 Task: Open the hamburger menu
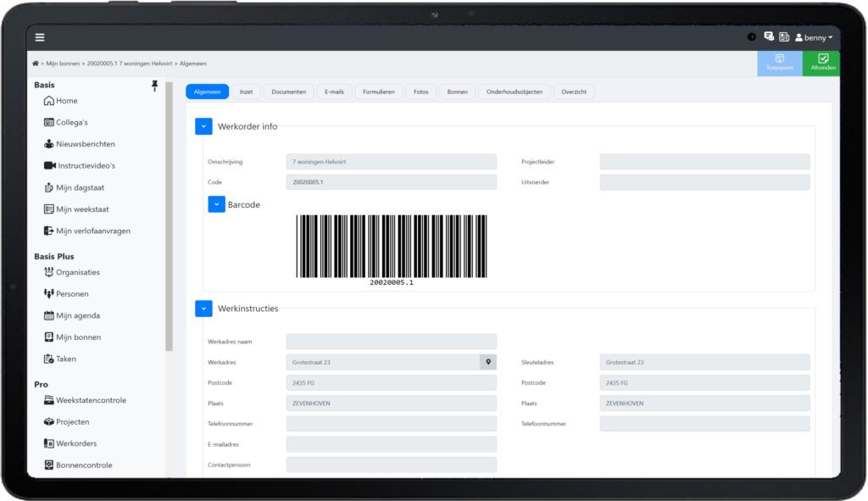point(40,37)
